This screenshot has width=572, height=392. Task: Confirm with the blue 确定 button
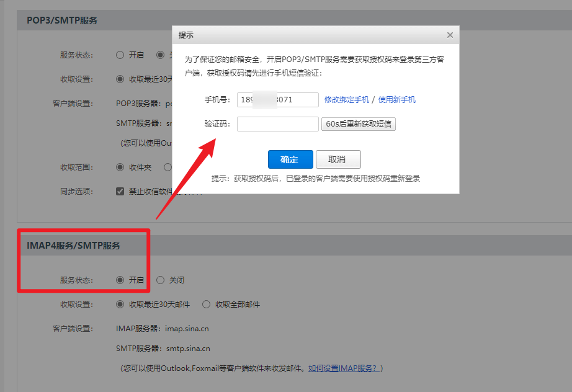(290, 159)
